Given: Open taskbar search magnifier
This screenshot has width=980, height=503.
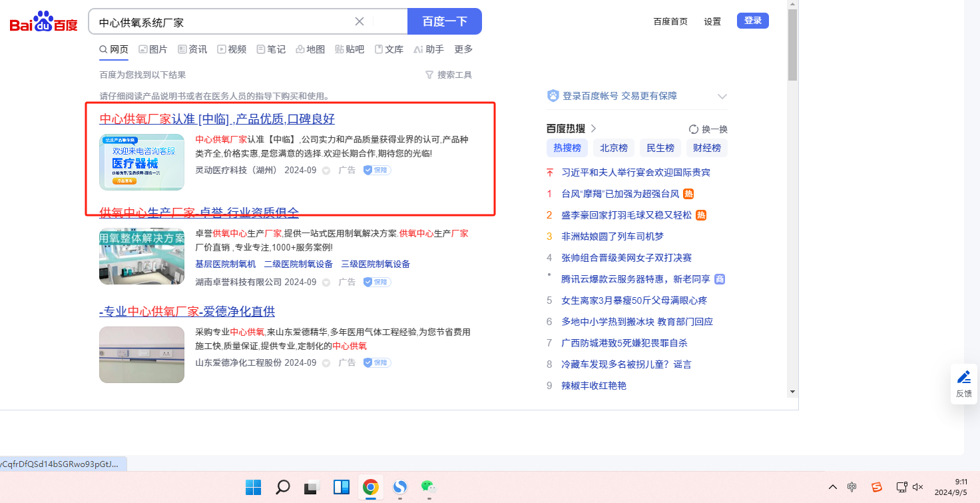Looking at the screenshot, I should click(x=282, y=487).
